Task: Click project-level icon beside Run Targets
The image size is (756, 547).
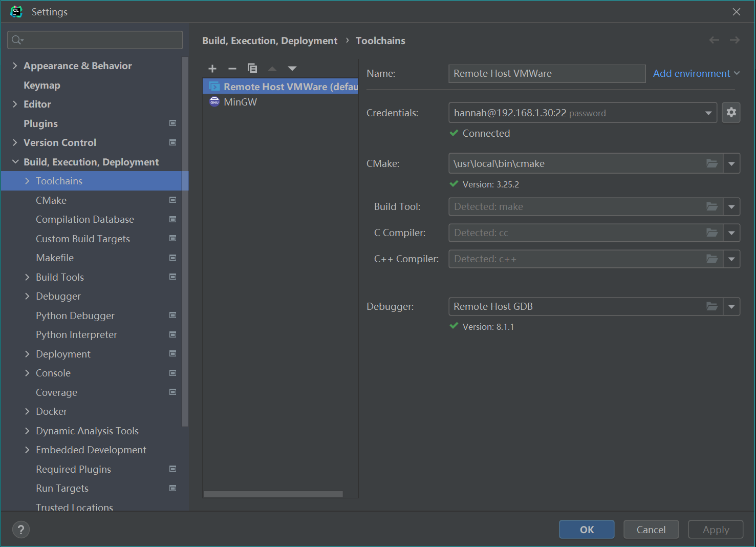Action: [173, 488]
